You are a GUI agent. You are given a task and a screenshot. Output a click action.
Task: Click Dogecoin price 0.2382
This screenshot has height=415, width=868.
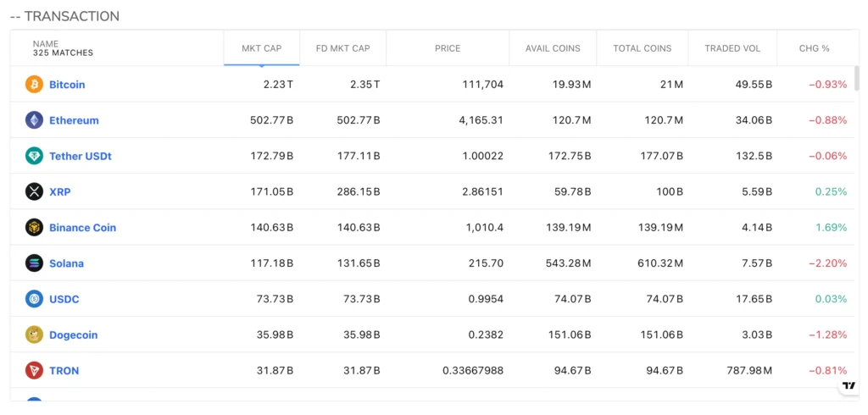487,335
